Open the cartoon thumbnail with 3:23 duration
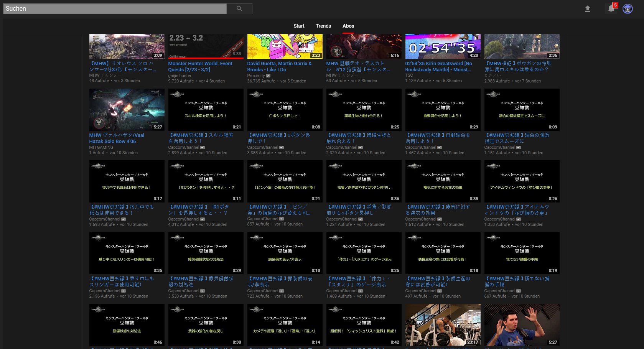This screenshot has height=349, width=644. click(285, 46)
